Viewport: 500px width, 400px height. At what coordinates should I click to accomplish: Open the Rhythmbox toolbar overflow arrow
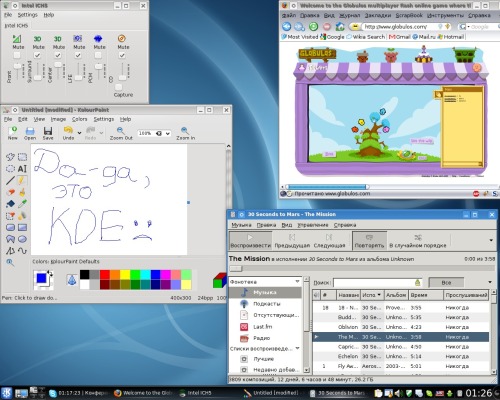[x=491, y=240]
